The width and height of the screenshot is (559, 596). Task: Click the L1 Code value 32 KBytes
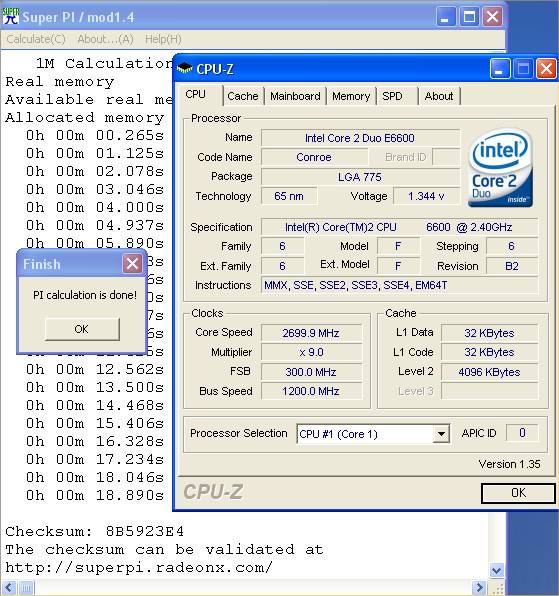pyautogui.click(x=489, y=352)
